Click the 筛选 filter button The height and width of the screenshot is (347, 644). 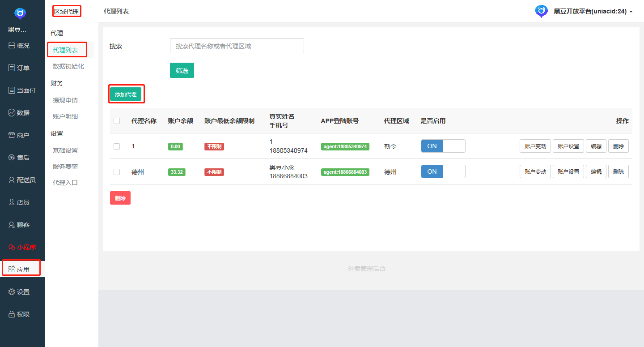[x=182, y=70]
